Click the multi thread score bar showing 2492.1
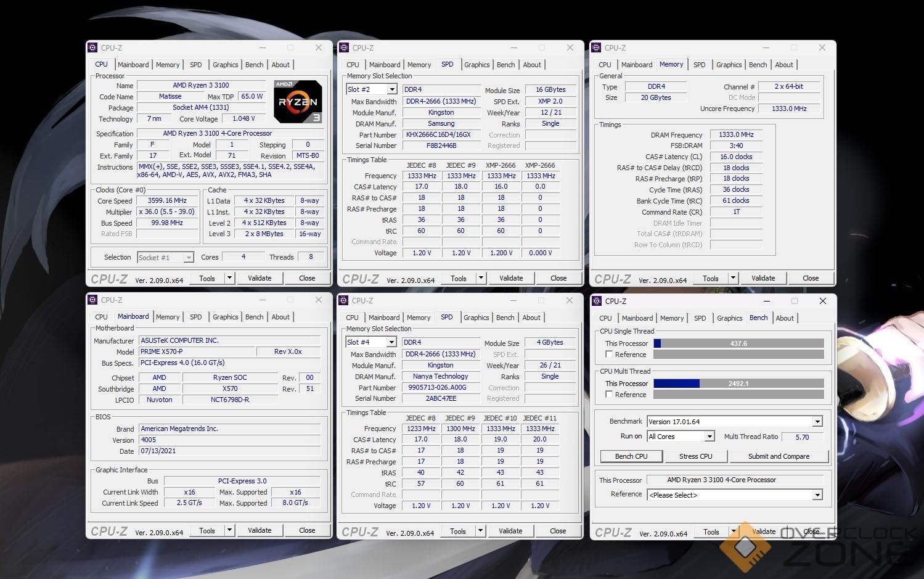The width and height of the screenshot is (924, 579). (x=738, y=384)
